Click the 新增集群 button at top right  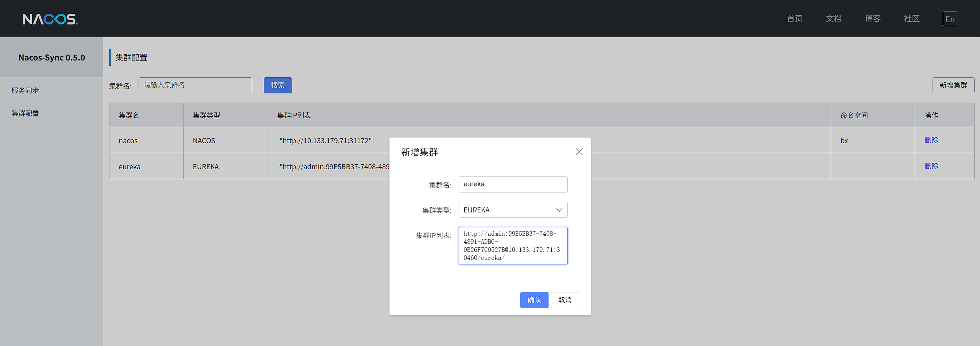(x=953, y=85)
